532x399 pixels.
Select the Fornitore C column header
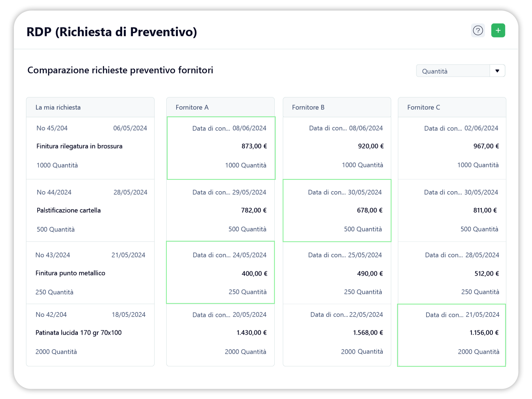coord(452,107)
